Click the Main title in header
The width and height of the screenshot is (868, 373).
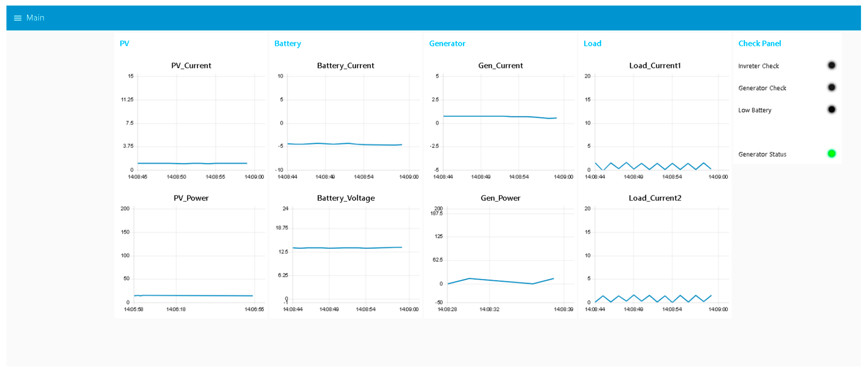[x=35, y=18]
